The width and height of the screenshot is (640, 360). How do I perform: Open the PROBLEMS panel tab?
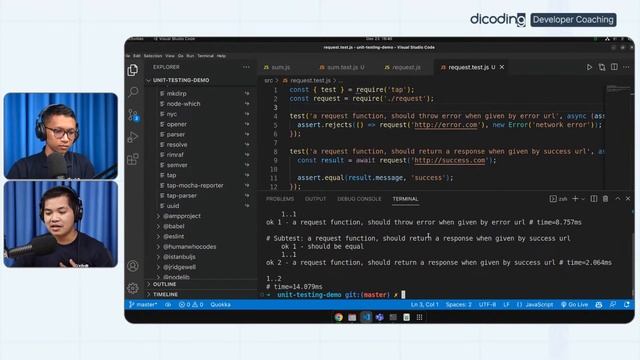[280, 199]
